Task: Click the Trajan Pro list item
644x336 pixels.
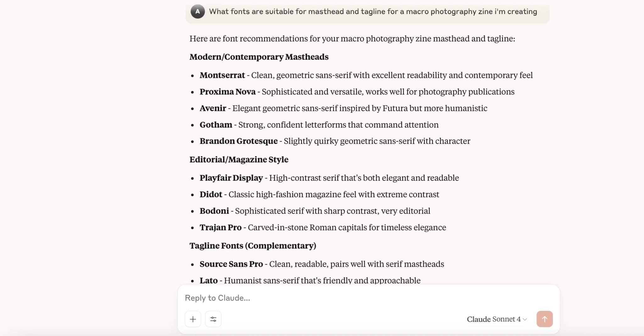Action: (x=221, y=227)
